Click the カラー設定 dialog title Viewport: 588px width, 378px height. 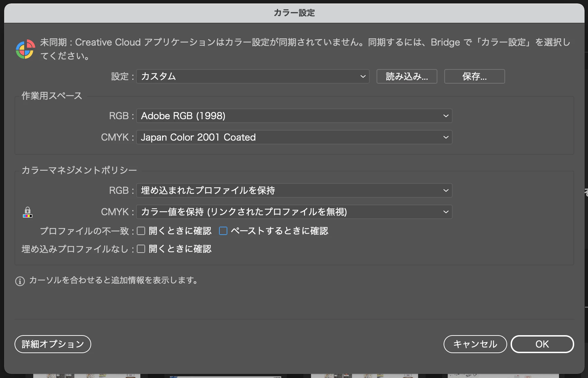294,13
